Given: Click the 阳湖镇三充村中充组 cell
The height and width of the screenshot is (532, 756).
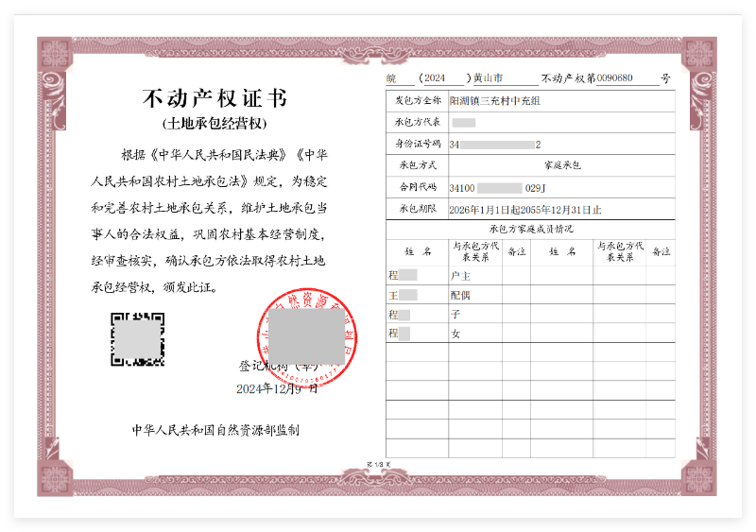Looking at the screenshot, I should click(x=495, y=100).
